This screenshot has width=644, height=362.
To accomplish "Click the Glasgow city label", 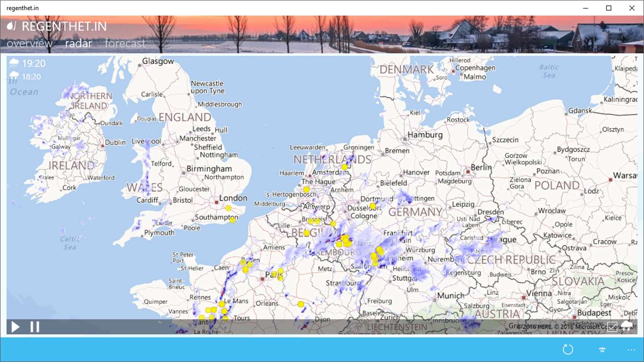I will pos(158,61).
